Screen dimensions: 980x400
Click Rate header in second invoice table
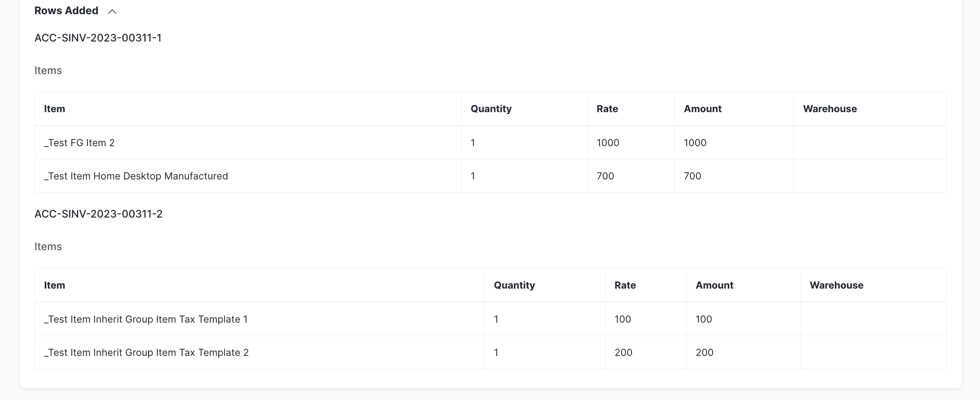(625, 285)
